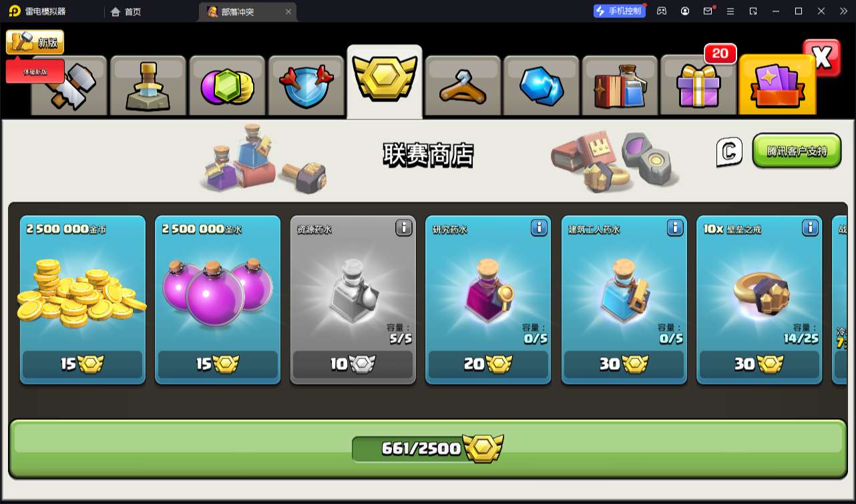Show info for 研究药水 item
Viewport: 856px width, 504px height.
(x=539, y=228)
